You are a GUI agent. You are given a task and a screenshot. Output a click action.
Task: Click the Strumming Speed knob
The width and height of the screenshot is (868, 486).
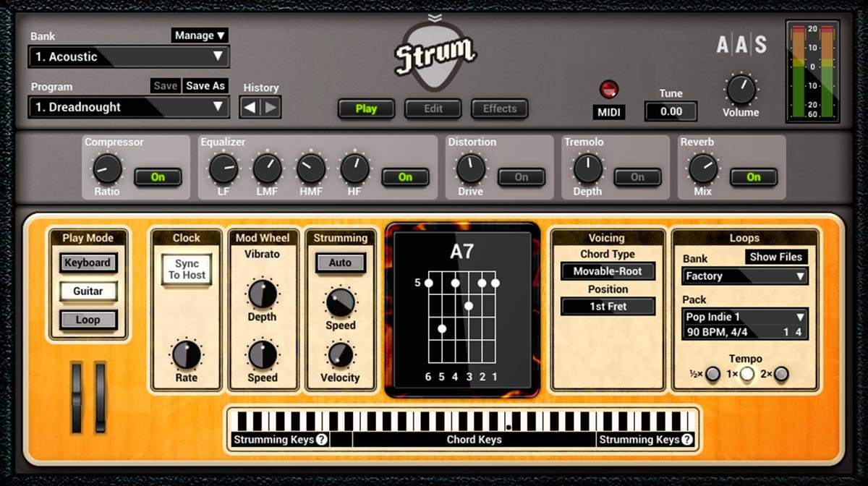(340, 303)
